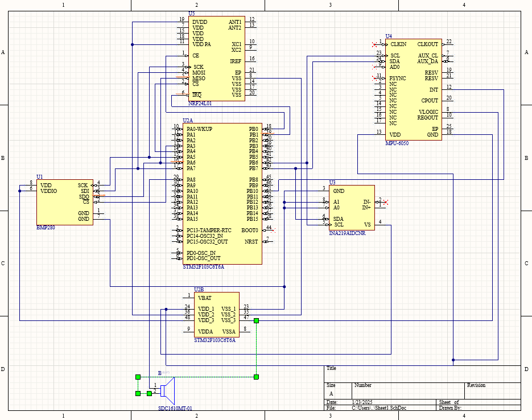Select the NRST pin label

[x=251, y=242]
